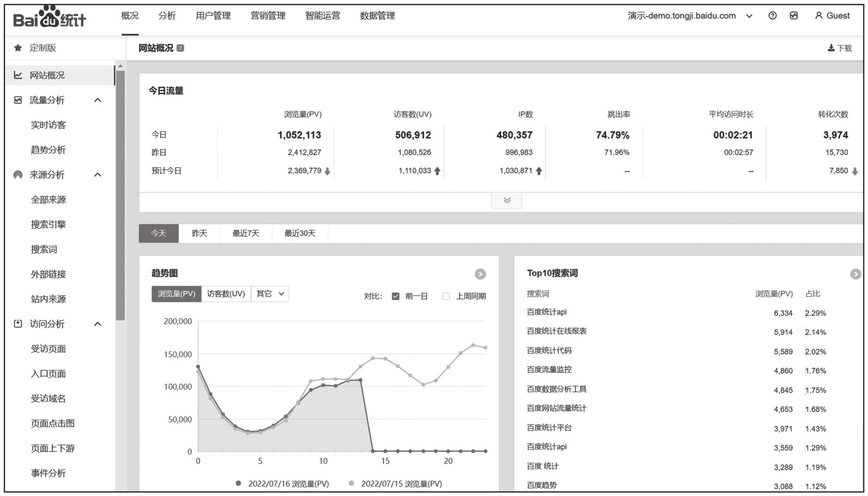Viewport: 868px width, 496px height.
Task: Click up arrow beside predicted IP 1,030,871
Action: pyautogui.click(x=539, y=171)
